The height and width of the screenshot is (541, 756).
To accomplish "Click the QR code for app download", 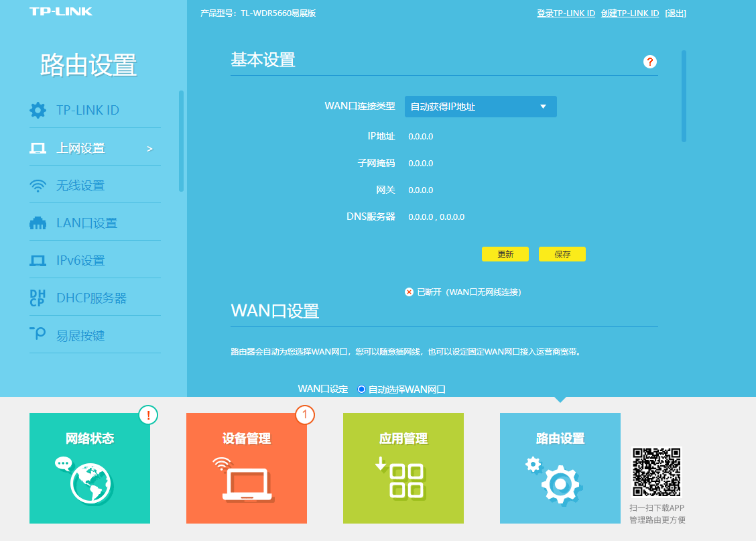I will [656, 472].
